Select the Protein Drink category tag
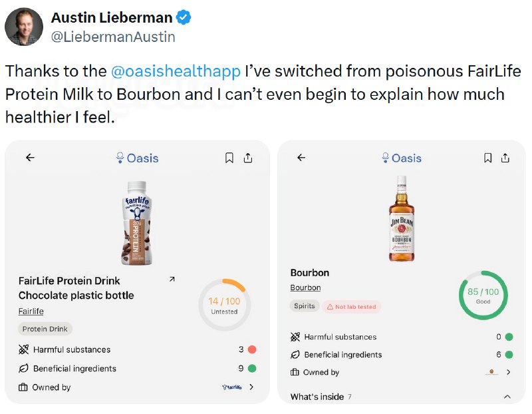Viewport: 532px width, 414px height. (x=45, y=329)
